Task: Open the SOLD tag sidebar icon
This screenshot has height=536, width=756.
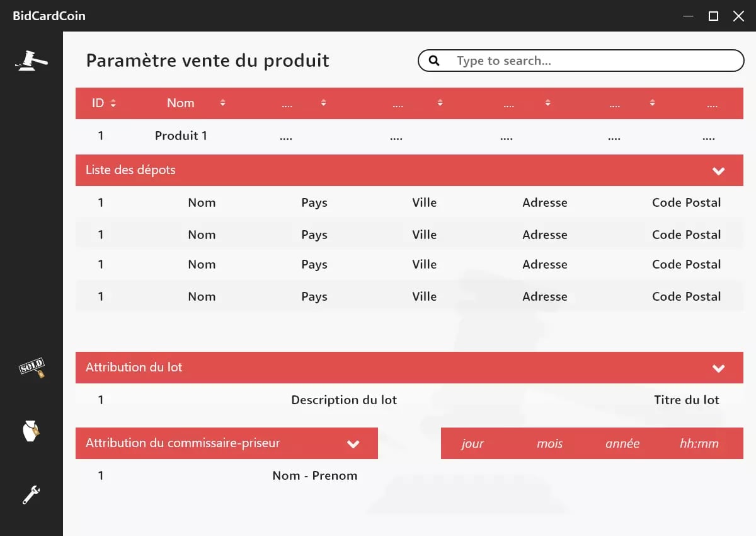Action: (x=31, y=368)
